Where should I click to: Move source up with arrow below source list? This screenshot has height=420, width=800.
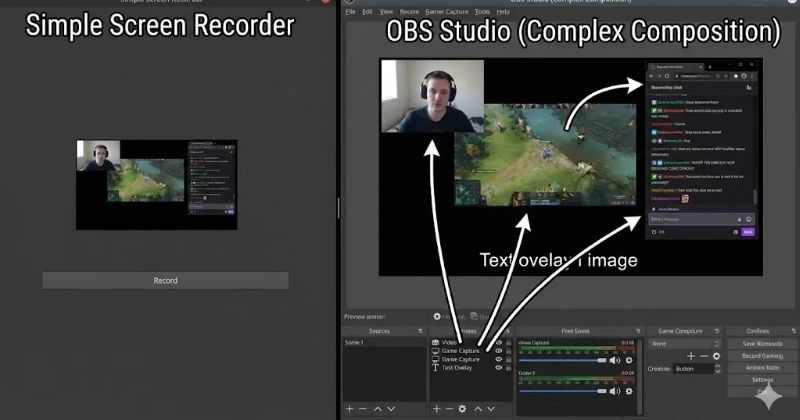point(478,409)
